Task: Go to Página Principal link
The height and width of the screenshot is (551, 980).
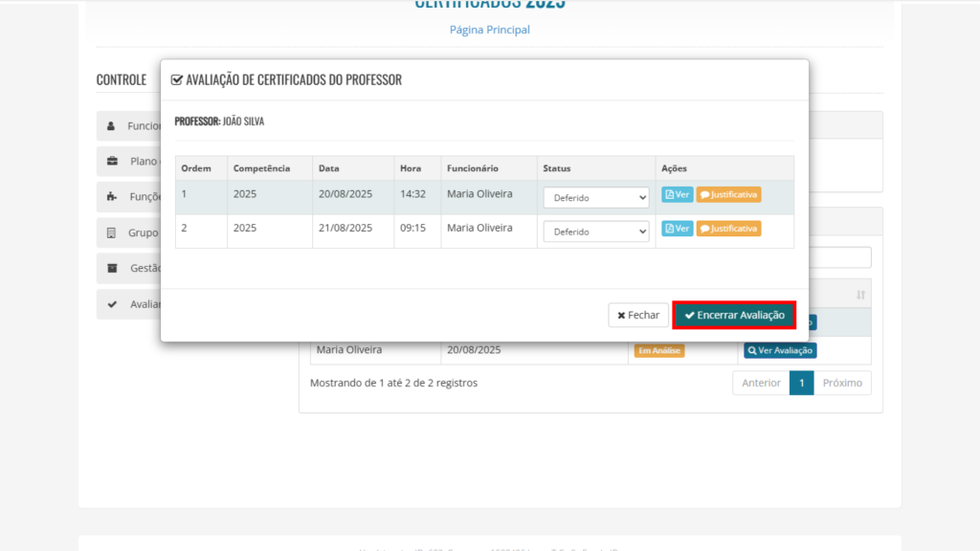Action: 489,30
